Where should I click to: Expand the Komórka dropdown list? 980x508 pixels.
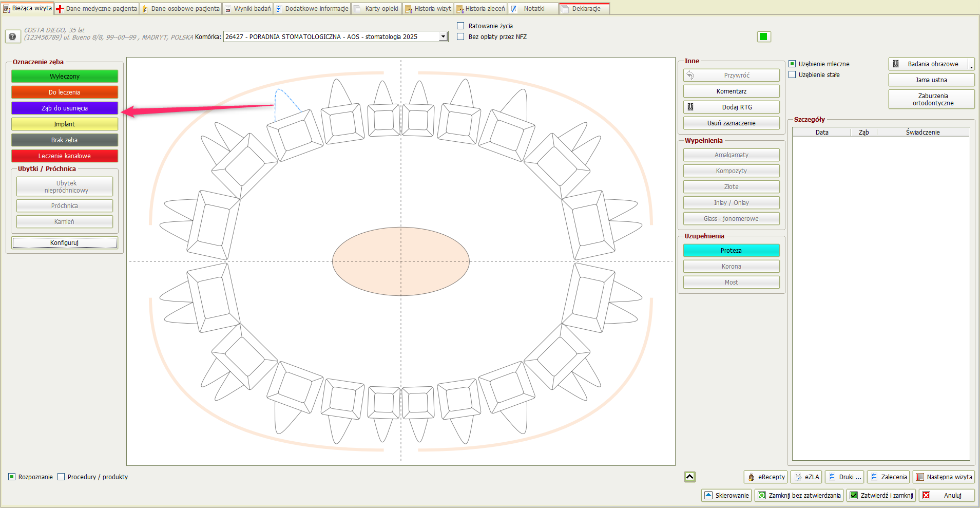coord(443,36)
